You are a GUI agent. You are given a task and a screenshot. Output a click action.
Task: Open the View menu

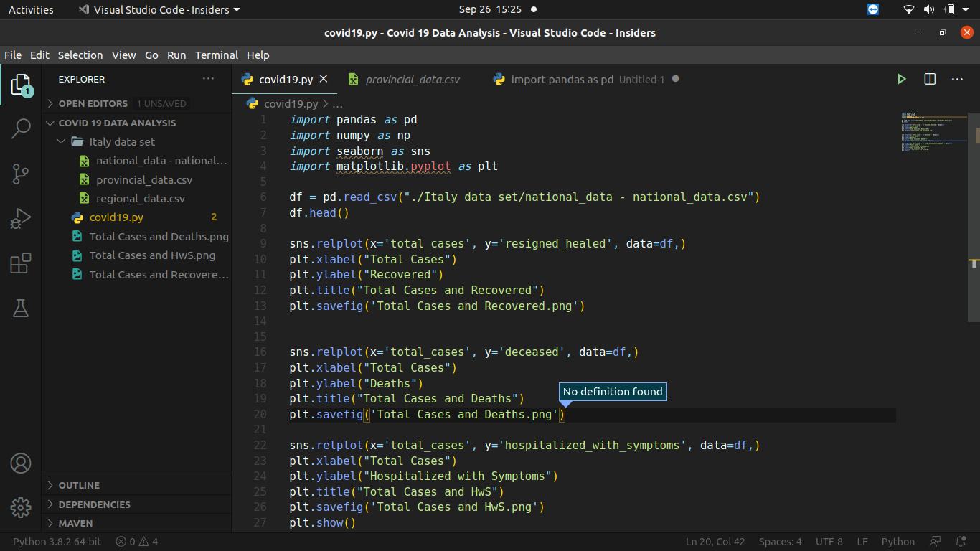click(123, 55)
